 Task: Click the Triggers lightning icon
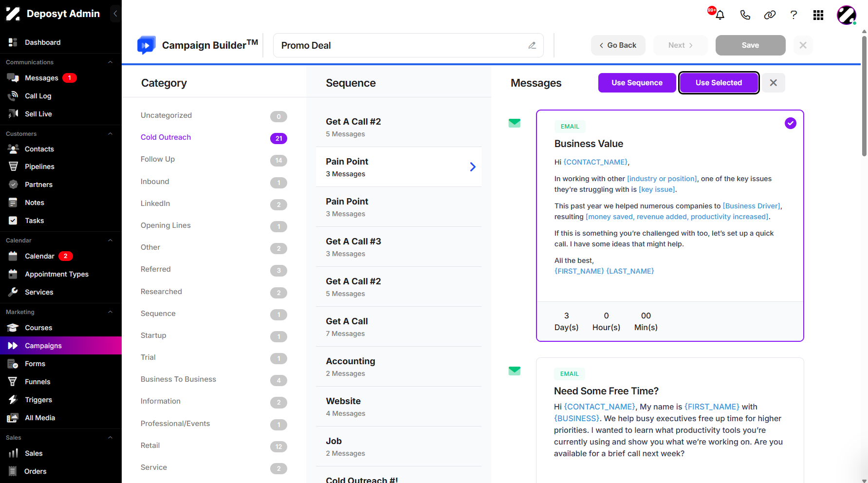coord(13,400)
